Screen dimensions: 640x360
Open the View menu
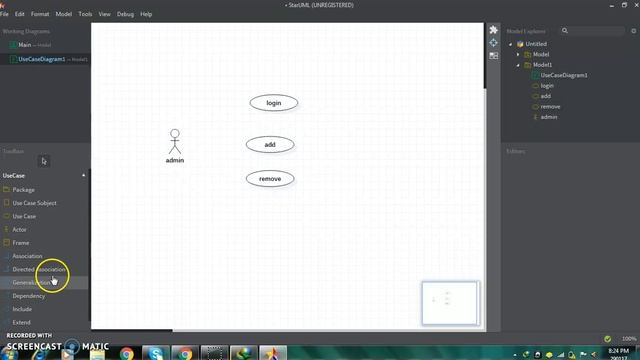click(104, 14)
